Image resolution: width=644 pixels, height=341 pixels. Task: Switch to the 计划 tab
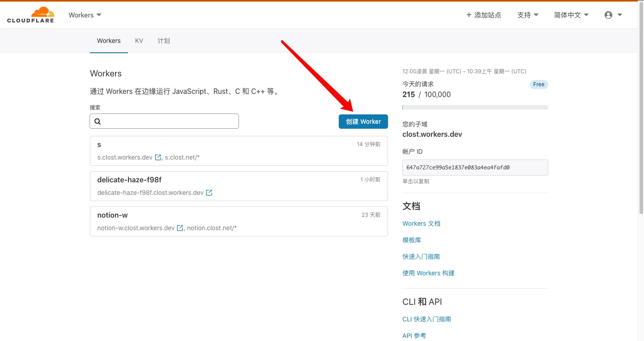coord(164,41)
